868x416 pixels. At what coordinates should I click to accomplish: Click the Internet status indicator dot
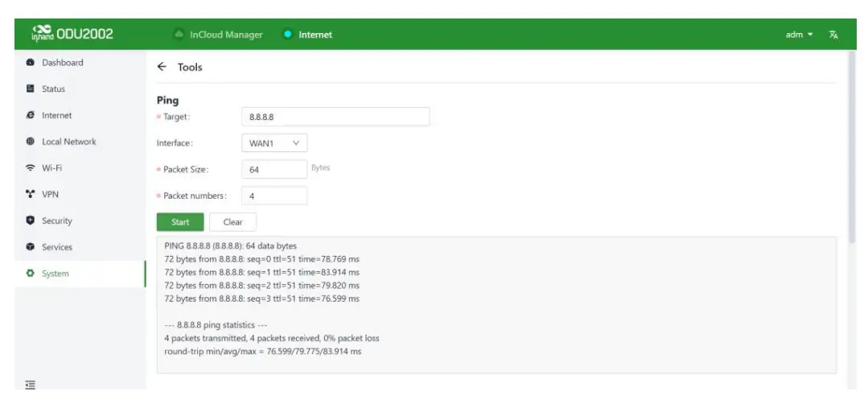tap(287, 35)
